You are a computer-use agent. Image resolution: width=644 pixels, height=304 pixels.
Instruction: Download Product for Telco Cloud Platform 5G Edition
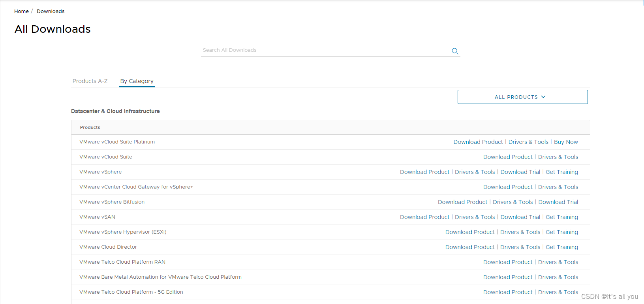point(508,292)
